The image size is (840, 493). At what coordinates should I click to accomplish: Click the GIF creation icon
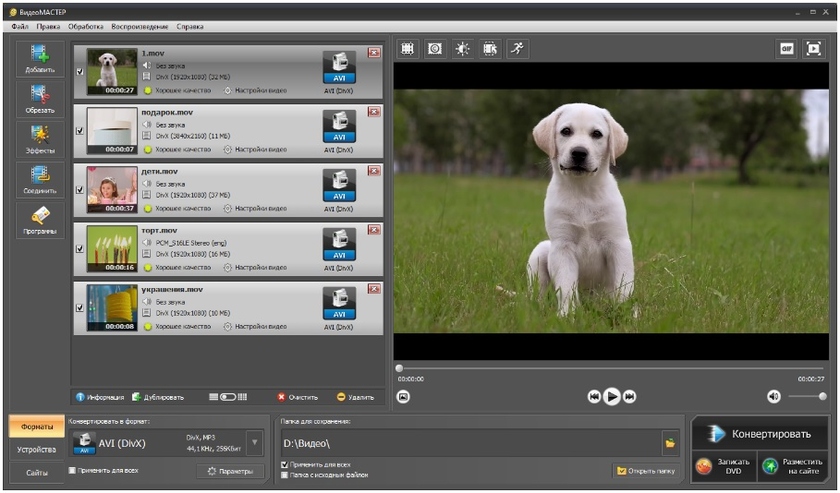[787, 48]
